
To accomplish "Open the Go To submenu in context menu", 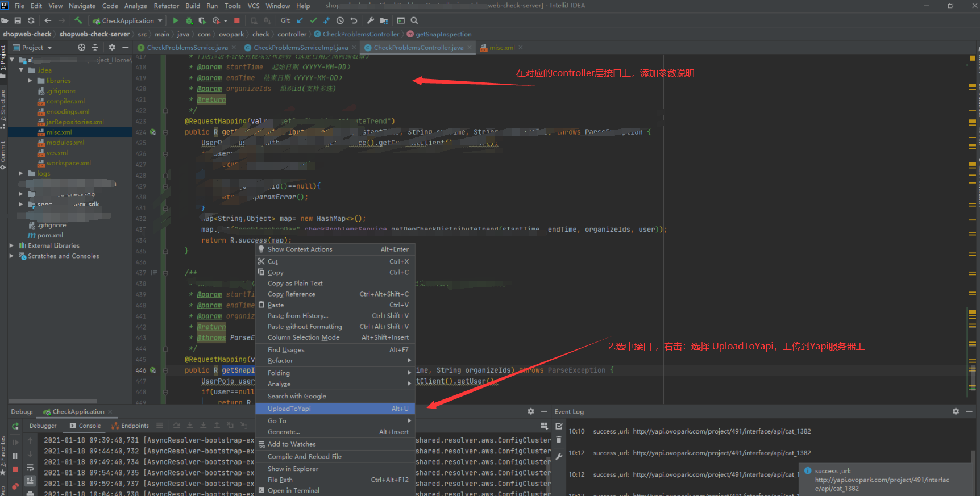I will point(335,421).
